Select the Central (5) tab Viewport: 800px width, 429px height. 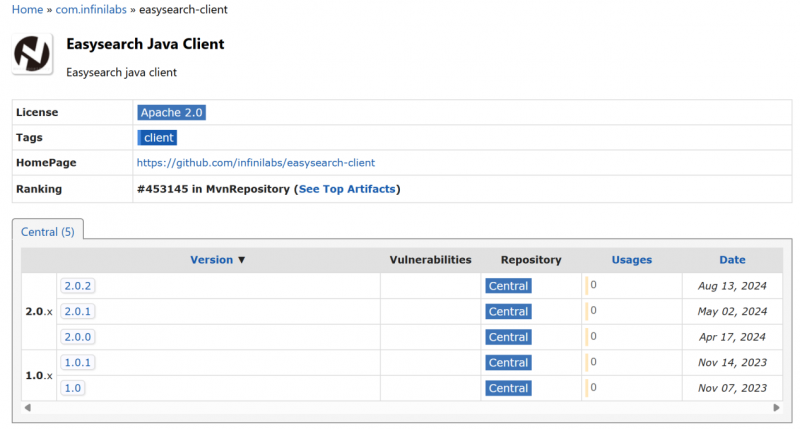coord(48,232)
